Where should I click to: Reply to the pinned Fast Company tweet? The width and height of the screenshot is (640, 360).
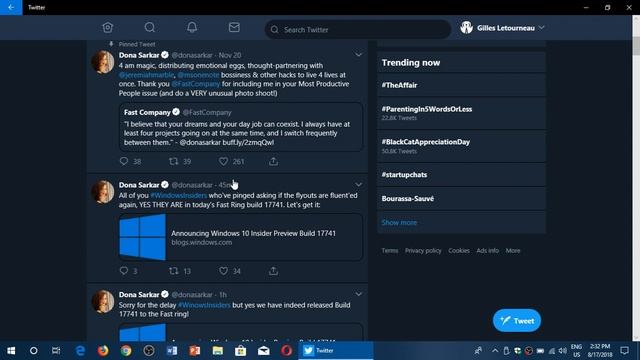(124, 161)
